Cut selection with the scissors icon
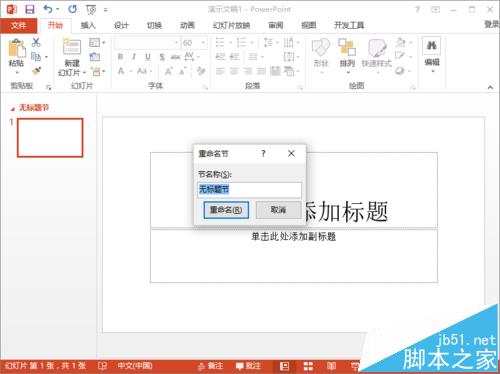This screenshot has width=500, height=374. (36, 42)
